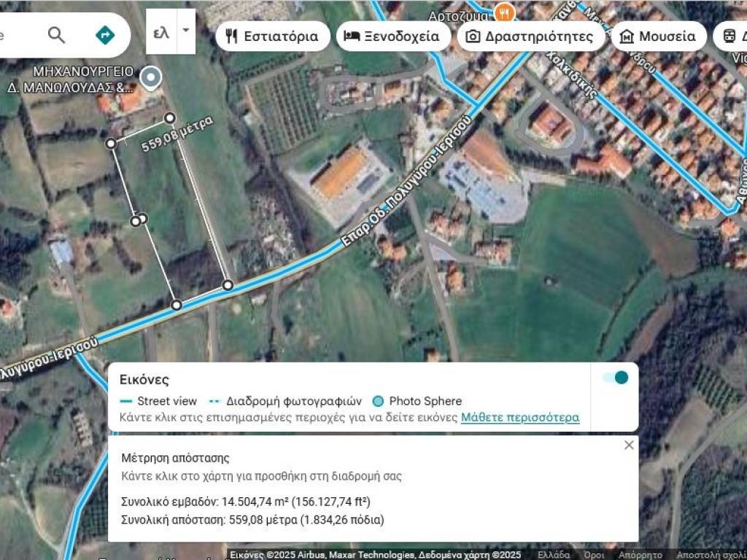Open the Όροι footer link
Screen dimensions: 747x560
[x=593, y=555]
